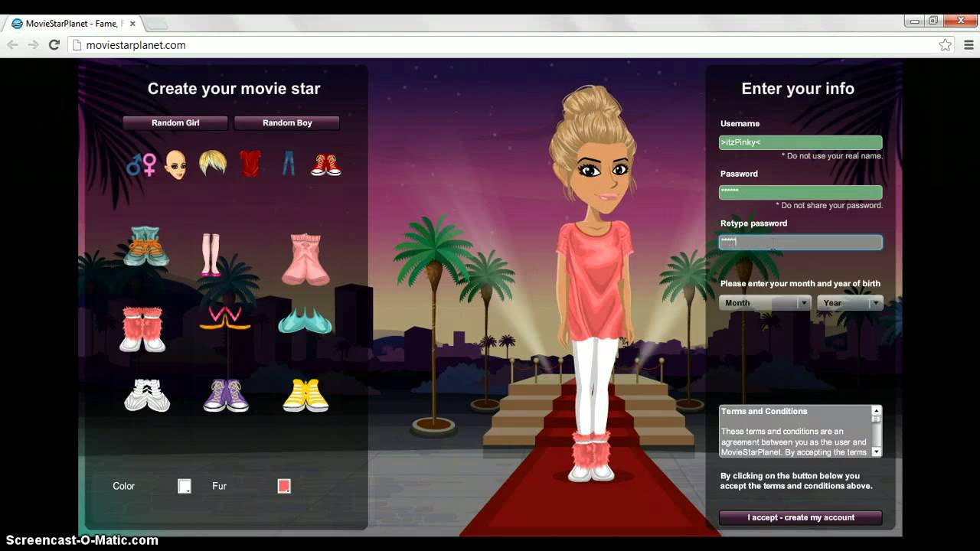
Task: Click the 'Create your movie star' heading
Action: pos(234,89)
